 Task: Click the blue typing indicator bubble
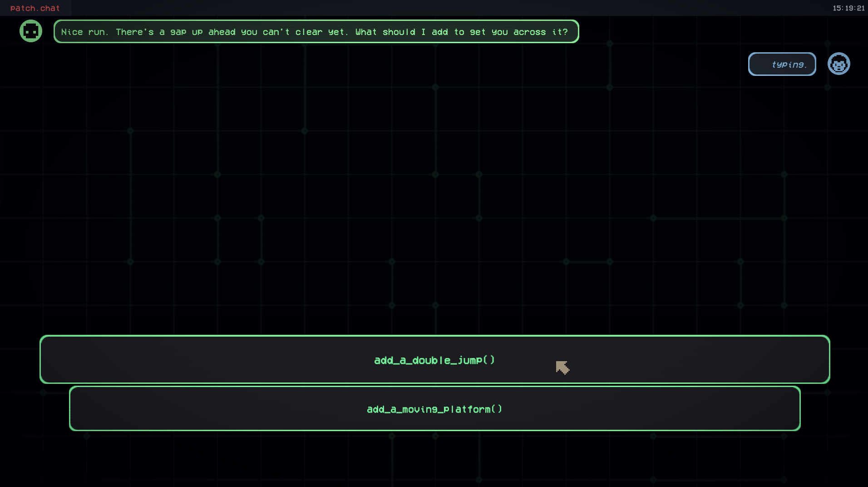[x=782, y=64]
